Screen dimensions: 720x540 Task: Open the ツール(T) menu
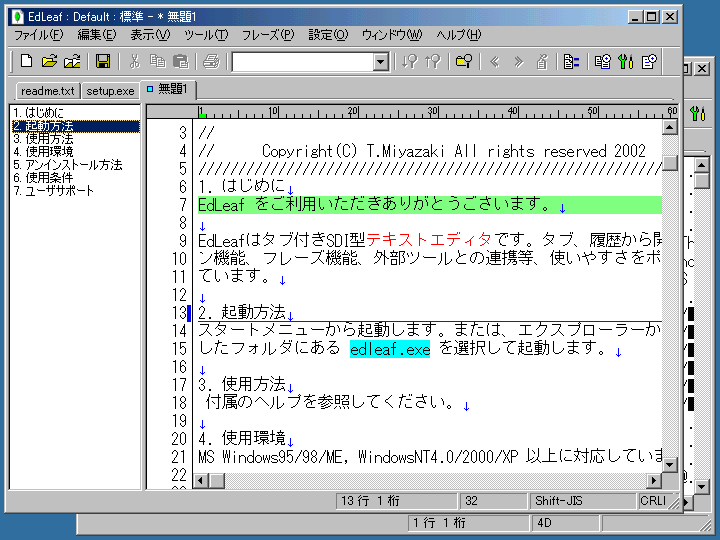tap(206, 35)
